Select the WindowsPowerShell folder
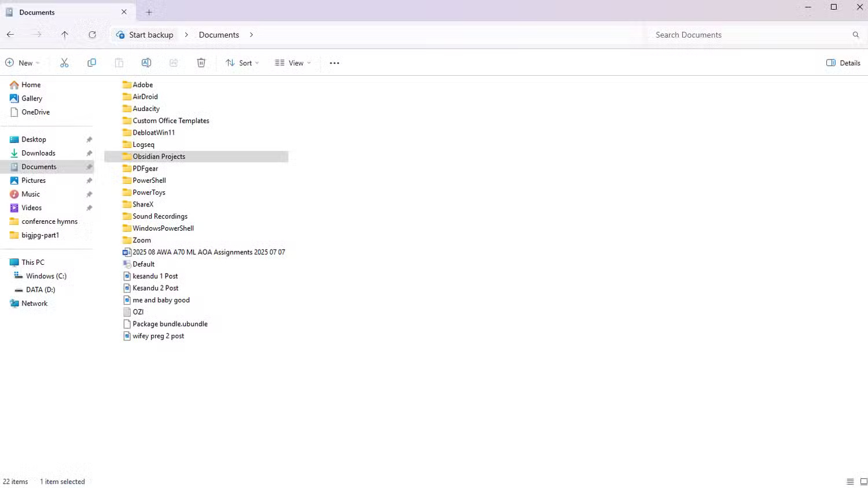 tap(163, 228)
